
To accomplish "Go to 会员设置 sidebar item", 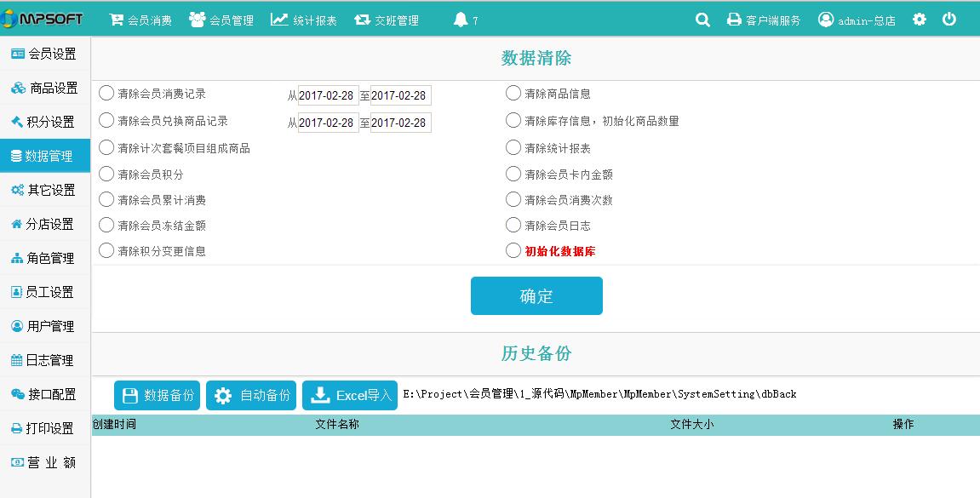I will click(45, 54).
